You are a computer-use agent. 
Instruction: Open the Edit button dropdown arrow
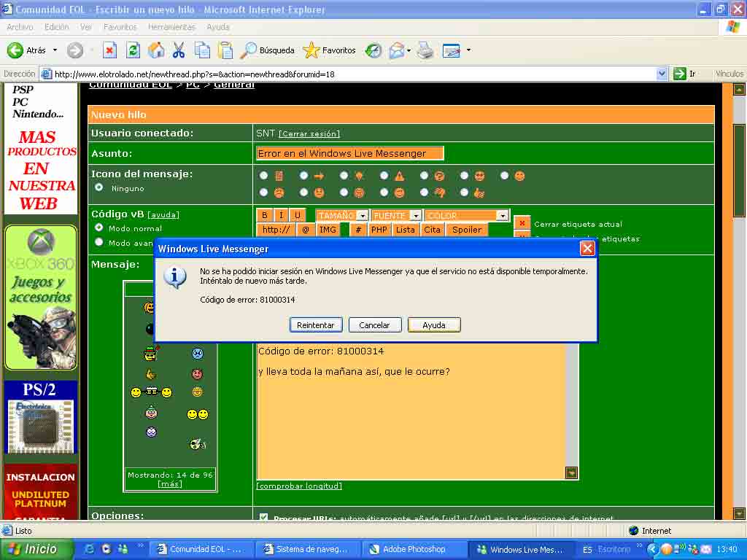[468, 50]
